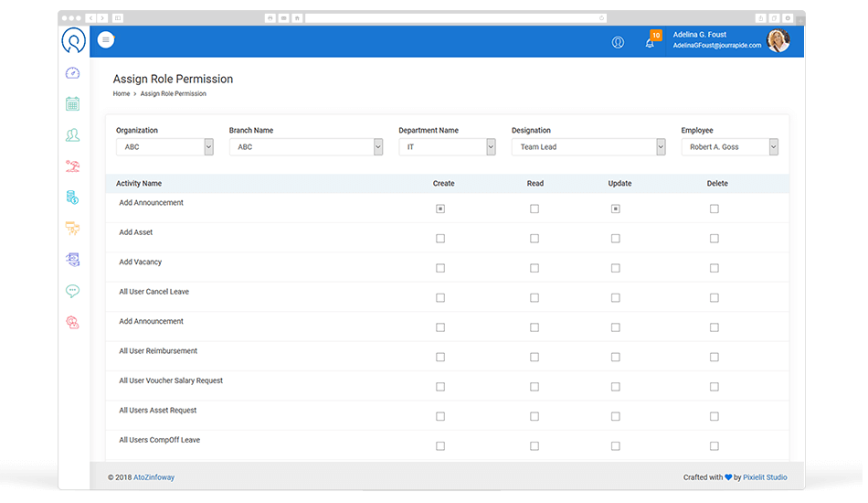Toggle the hamburger menu button
Viewport: 868px width, 503px height.
pyautogui.click(x=106, y=40)
